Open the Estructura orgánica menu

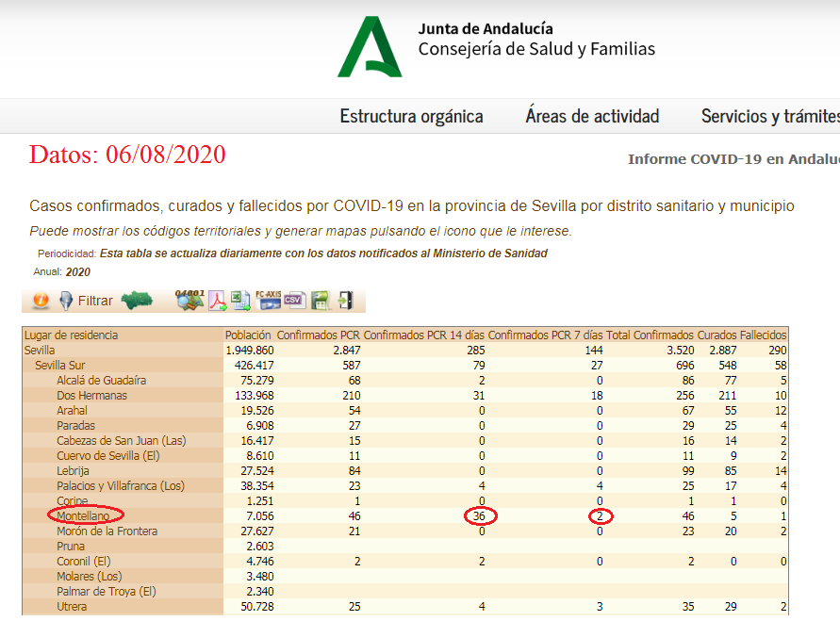(x=411, y=117)
